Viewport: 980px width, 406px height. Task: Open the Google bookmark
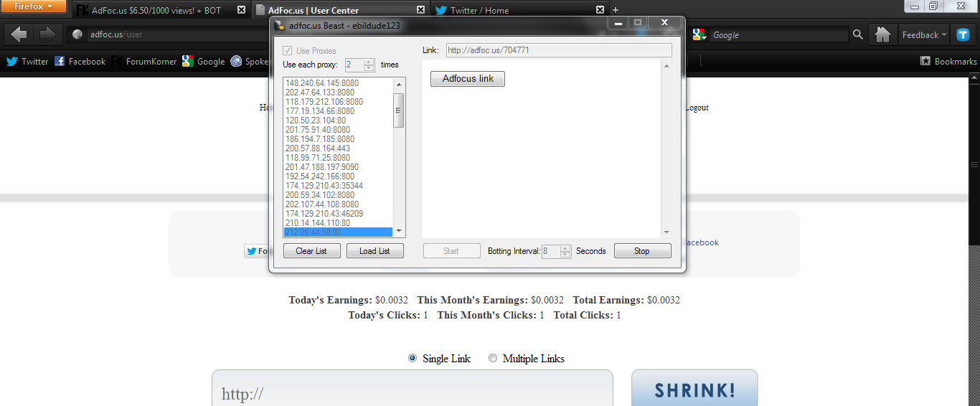[203, 62]
